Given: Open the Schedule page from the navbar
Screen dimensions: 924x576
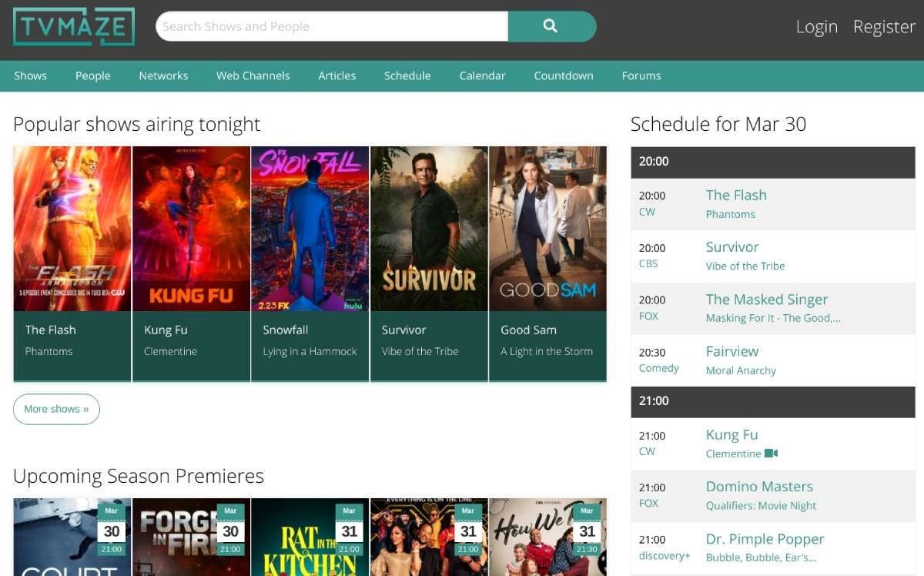Looking at the screenshot, I should coord(407,75).
